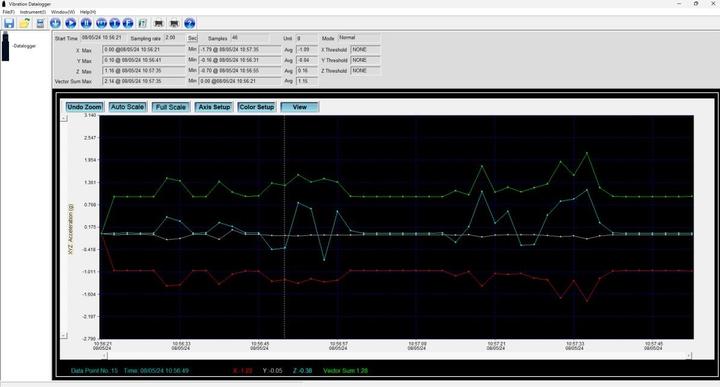Viewport: 720px width, 387px height.
Task: Click the second black instrument icon
Action: point(174,23)
